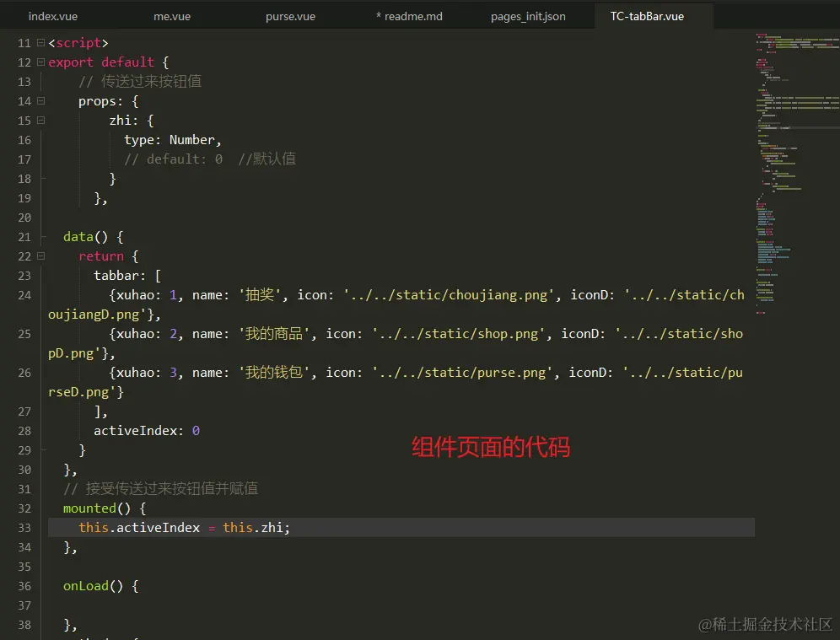Open the unsaved readme.md tab
The image size is (840, 640).
click(x=409, y=16)
